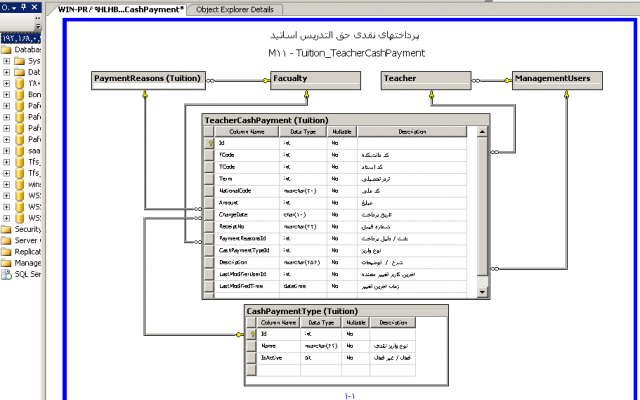The height and width of the screenshot is (400, 640).
Task: Expand the ۲۸- database node
Action: pyautogui.click(x=7, y=83)
